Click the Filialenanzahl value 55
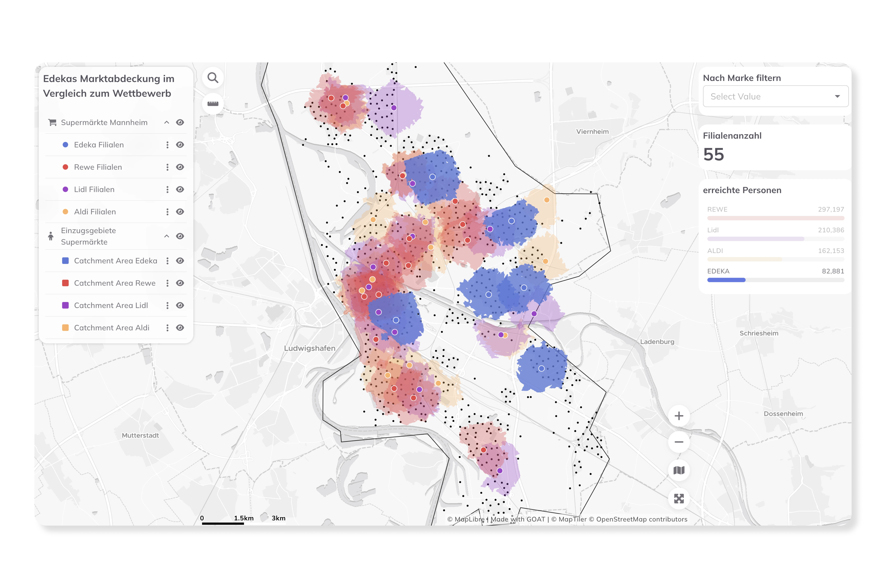 [713, 154]
